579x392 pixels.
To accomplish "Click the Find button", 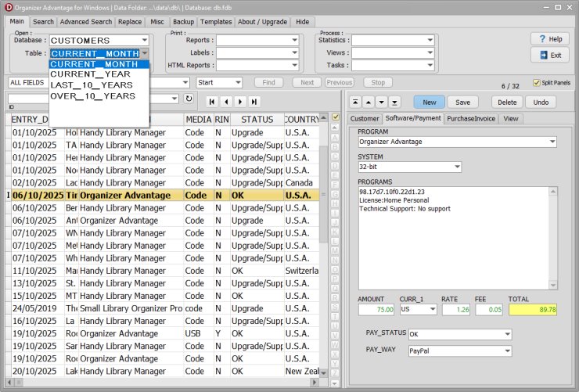I will [268, 82].
